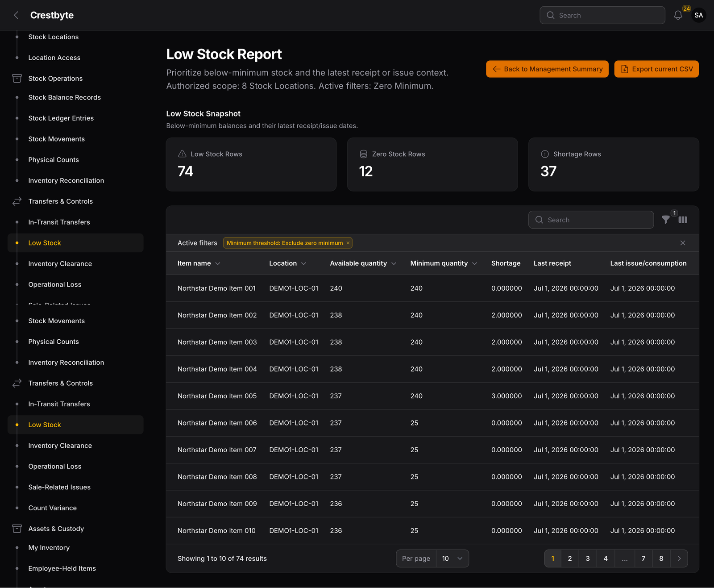Click the Assets & Custody box icon
Screen dimensions: 714x588
click(x=17, y=529)
